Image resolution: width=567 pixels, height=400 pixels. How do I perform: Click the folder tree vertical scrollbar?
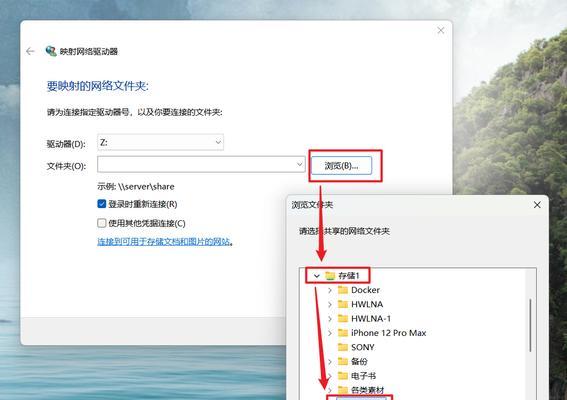pos(530,325)
